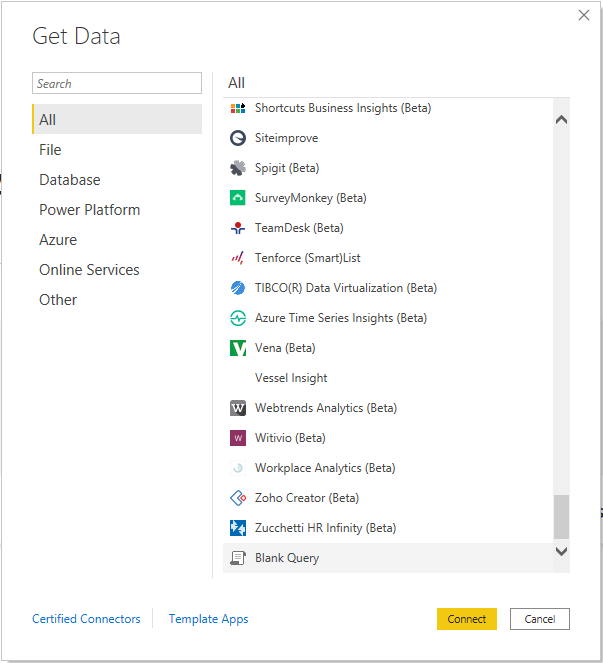
Task: Open the Template Apps link
Action: click(208, 619)
